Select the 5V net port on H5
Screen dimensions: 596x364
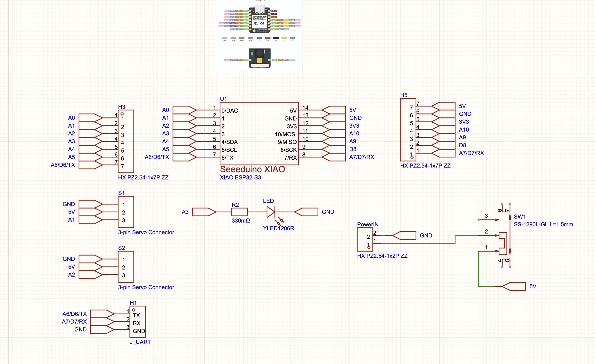pos(443,106)
